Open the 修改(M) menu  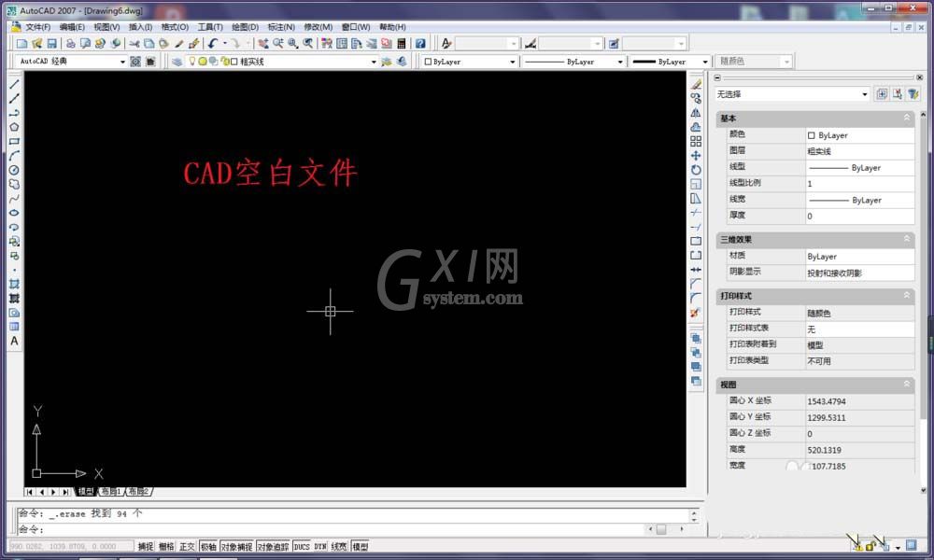318,27
